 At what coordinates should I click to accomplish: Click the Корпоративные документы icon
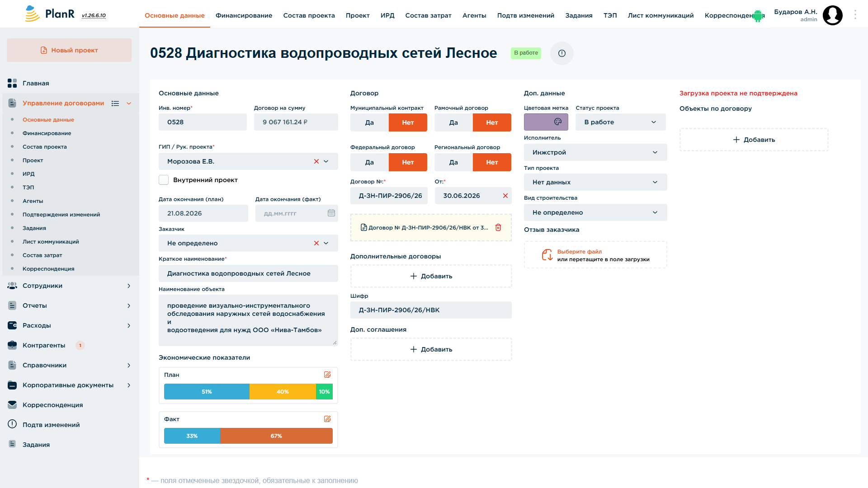12,385
